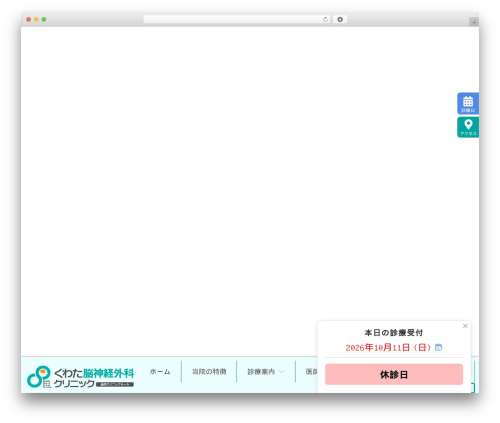This screenshot has width=500, height=423.
Task: Click the browser reload icon
Action: [325, 19]
